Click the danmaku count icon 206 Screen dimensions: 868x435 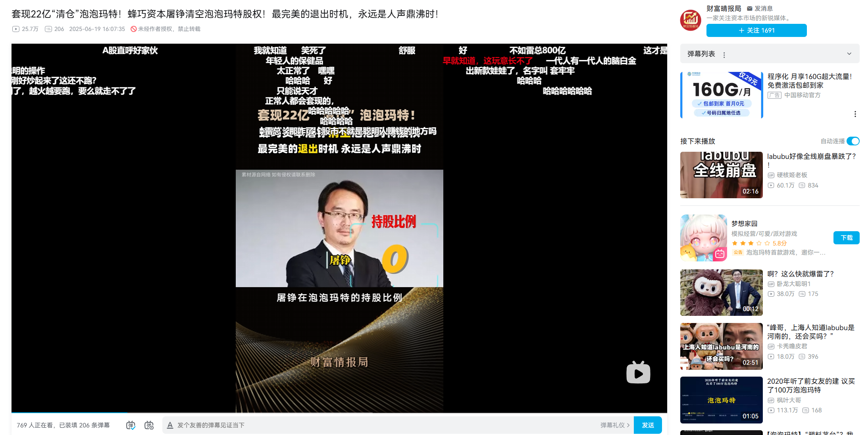[48, 29]
